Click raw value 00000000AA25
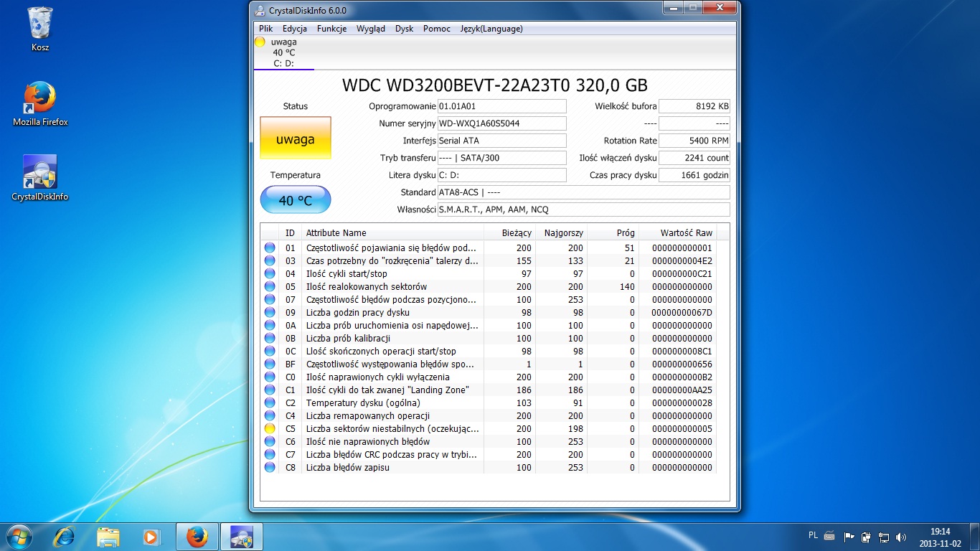This screenshot has height=551, width=980. point(682,390)
